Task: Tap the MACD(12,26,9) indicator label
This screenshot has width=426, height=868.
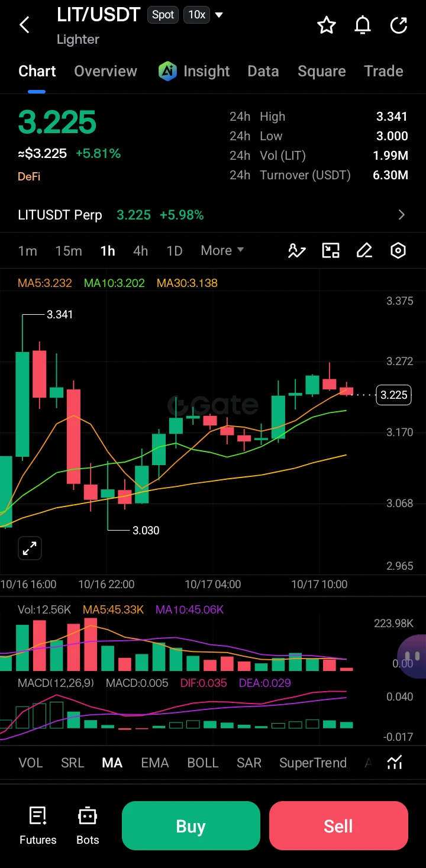Action: coord(56,683)
